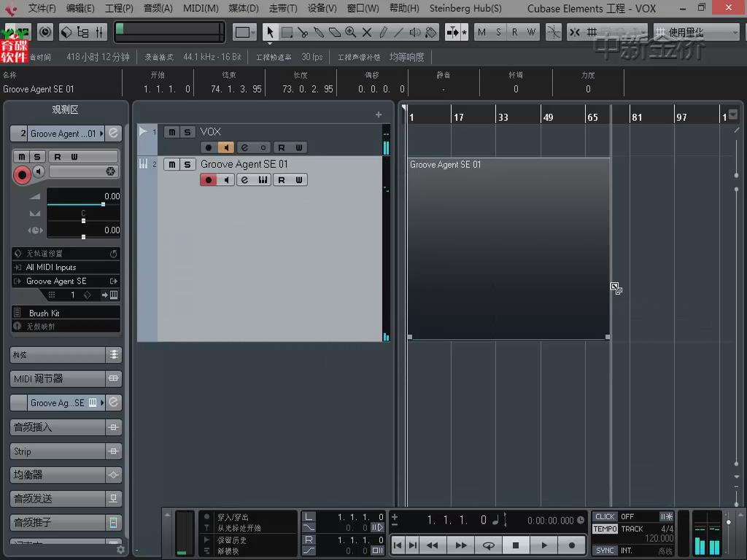Open the File menu
This screenshot has width=747, height=560.
point(42,8)
